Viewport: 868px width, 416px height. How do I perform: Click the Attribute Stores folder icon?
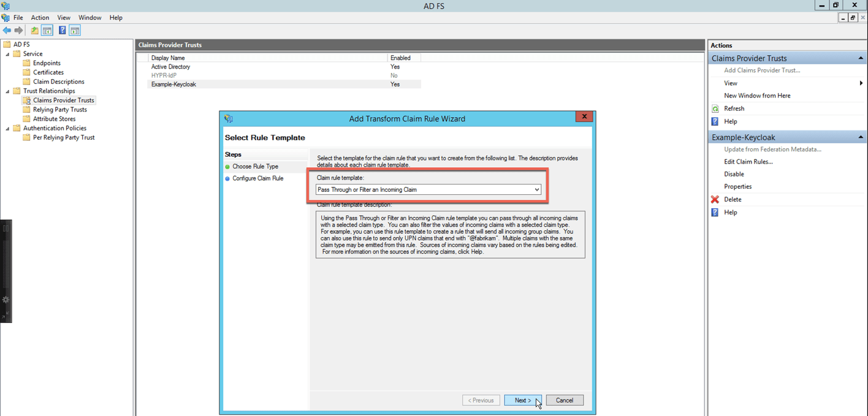pos(26,119)
